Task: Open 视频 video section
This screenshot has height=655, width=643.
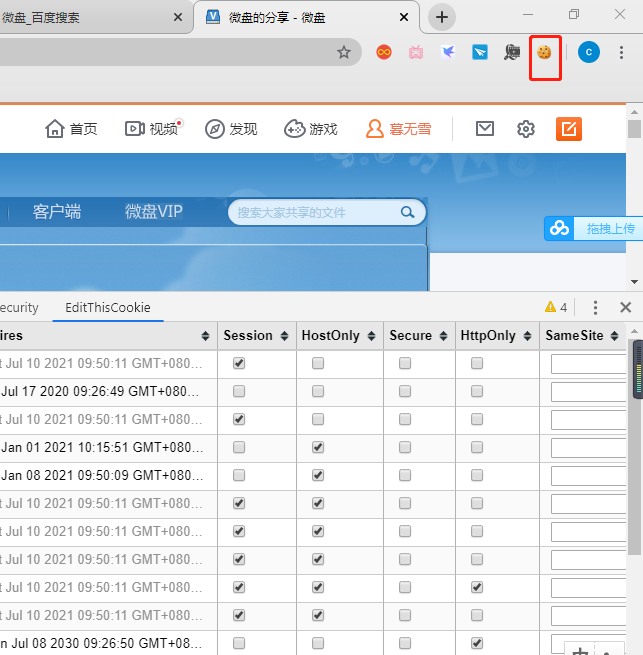Action: pos(154,129)
